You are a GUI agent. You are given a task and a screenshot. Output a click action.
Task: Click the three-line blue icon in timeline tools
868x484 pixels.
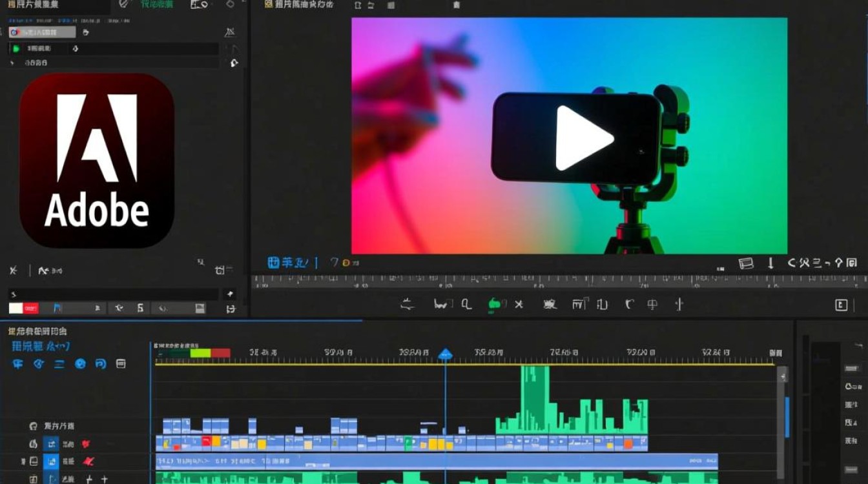tap(59, 364)
